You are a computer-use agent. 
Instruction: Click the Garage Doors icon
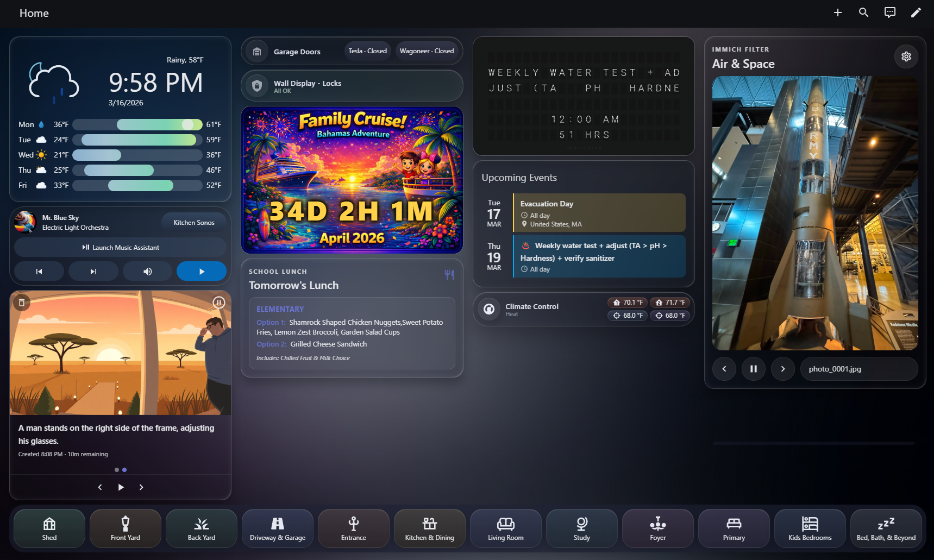tap(256, 51)
